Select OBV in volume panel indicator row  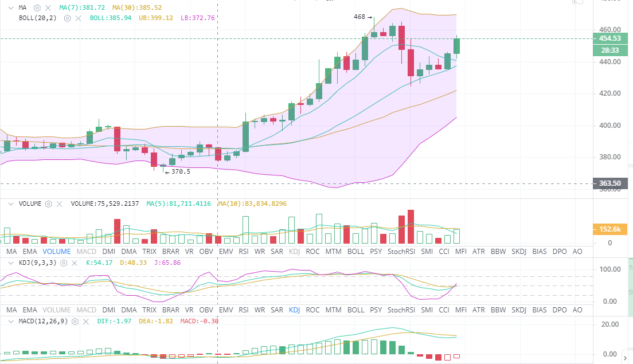tap(206, 252)
